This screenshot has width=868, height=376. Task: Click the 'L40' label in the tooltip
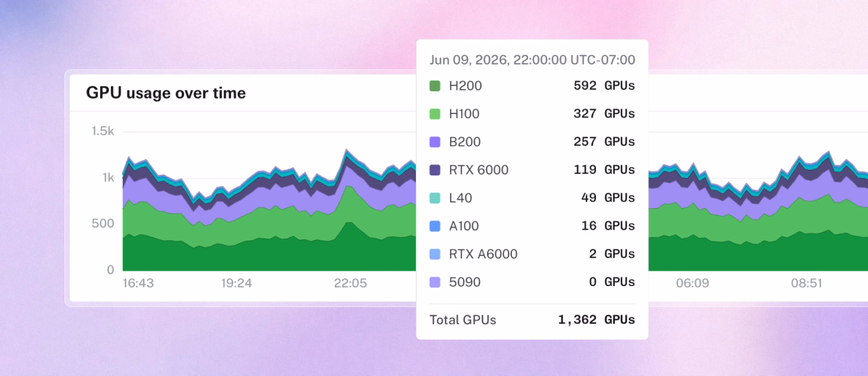click(x=461, y=198)
